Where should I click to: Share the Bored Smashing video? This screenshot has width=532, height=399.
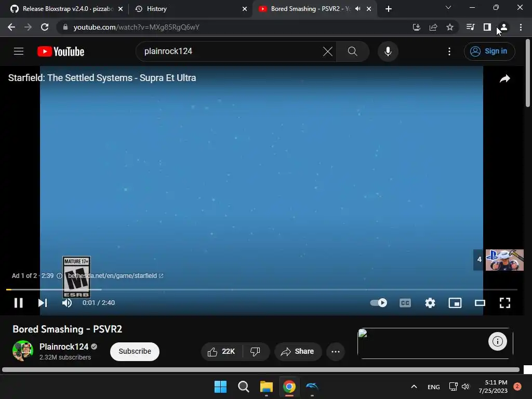tap(298, 352)
